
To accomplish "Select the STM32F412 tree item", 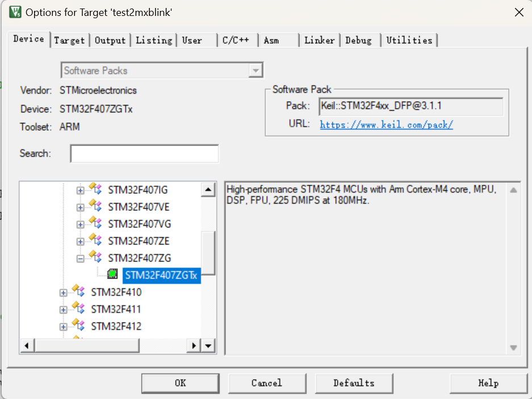I will (x=116, y=326).
